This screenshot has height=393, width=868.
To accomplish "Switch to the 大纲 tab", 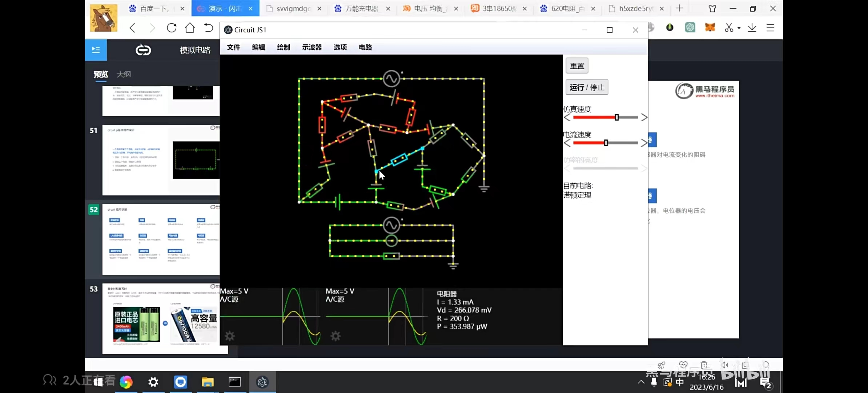I will (x=124, y=74).
